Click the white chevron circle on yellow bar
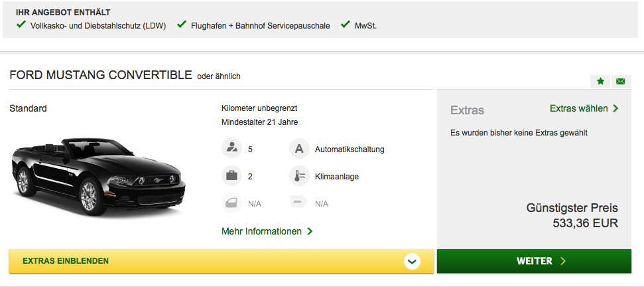The width and height of the screenshot is (644, 287). (413, 261)
